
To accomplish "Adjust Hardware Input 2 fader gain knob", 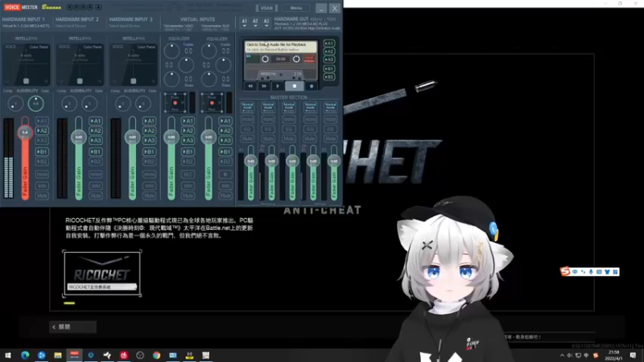I will point(78,137).
